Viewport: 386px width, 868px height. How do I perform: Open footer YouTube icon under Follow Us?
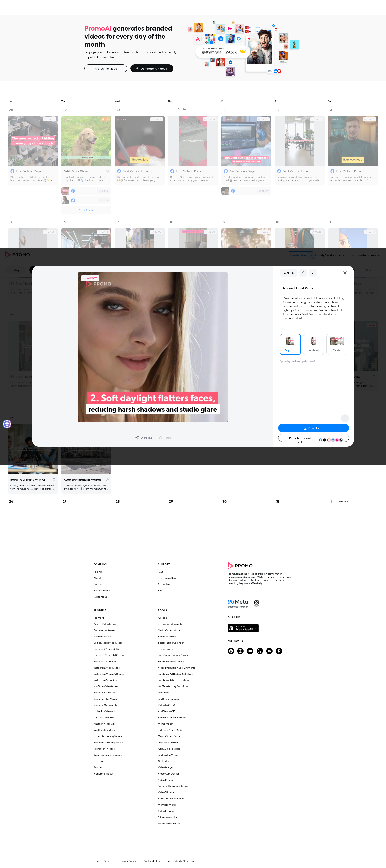point(250,651)
